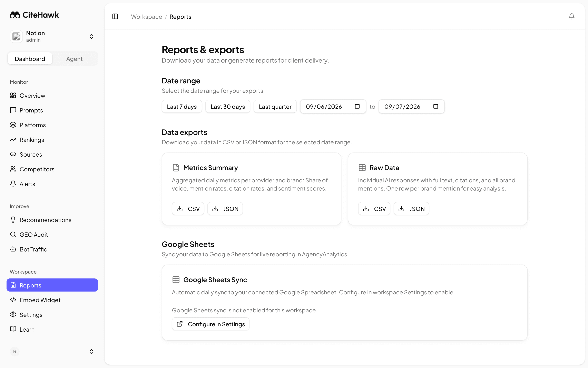Go to Platforms page

[52, 125]
